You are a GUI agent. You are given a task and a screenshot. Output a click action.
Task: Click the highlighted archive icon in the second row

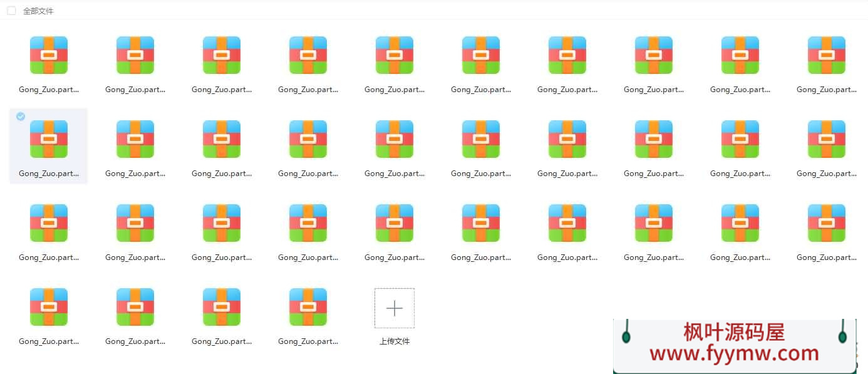pyautogui.click(x=49, y=139)
